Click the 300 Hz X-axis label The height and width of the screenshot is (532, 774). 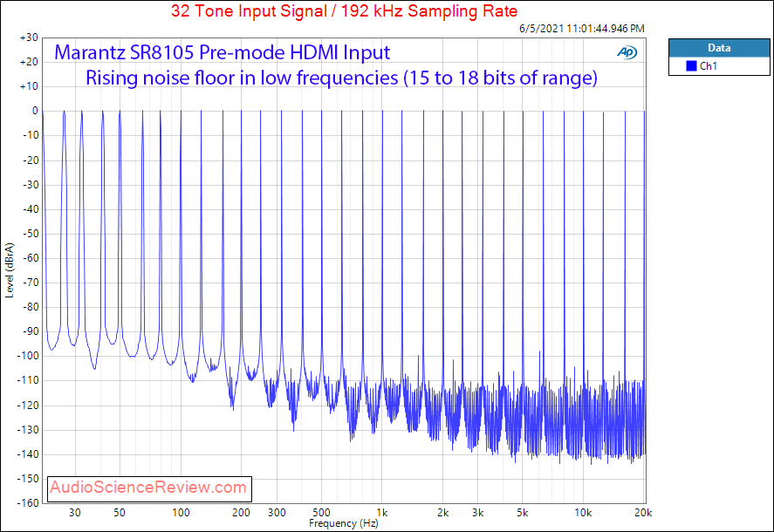pos(277,513)
